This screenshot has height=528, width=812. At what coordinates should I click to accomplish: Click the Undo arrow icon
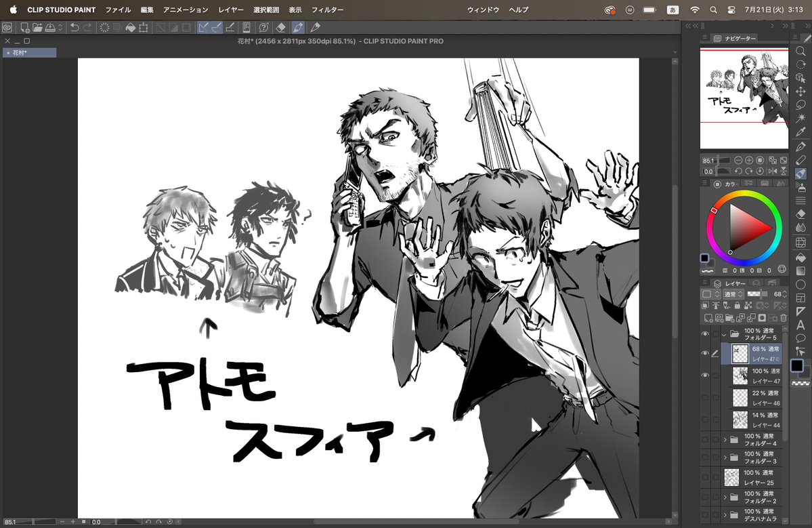click(x=74, y=28)
